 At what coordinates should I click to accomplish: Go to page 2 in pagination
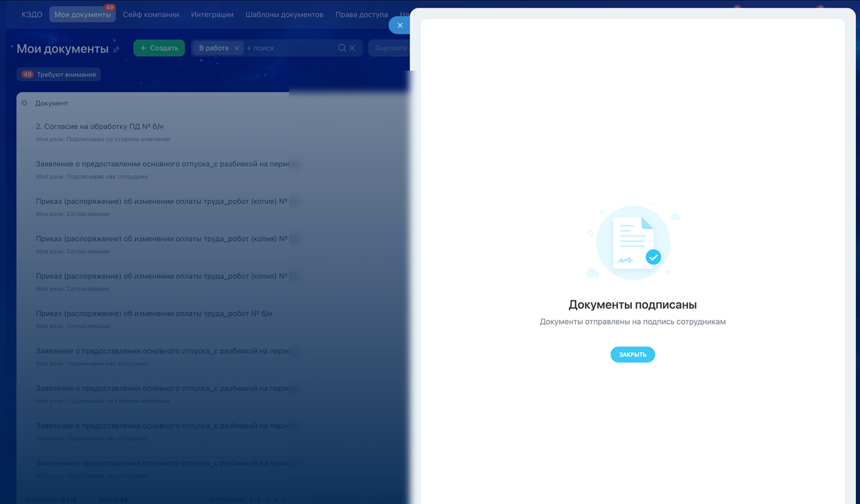[258, 499]
